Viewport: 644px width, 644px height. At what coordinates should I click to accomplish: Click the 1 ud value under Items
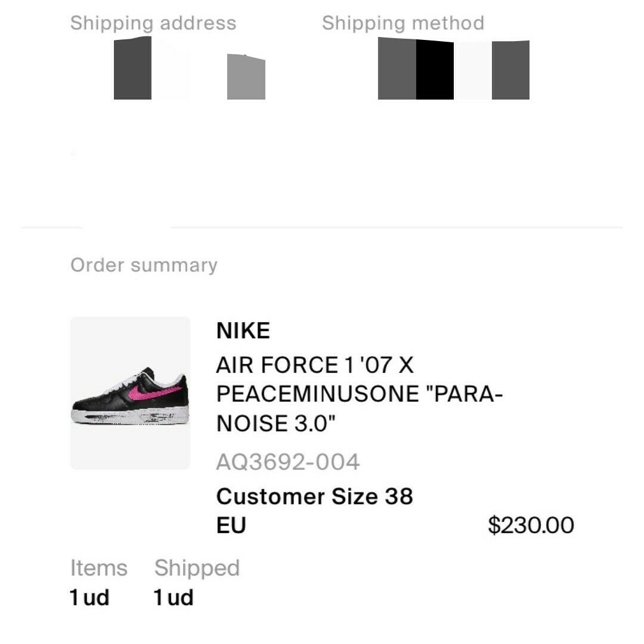(89, 597)
